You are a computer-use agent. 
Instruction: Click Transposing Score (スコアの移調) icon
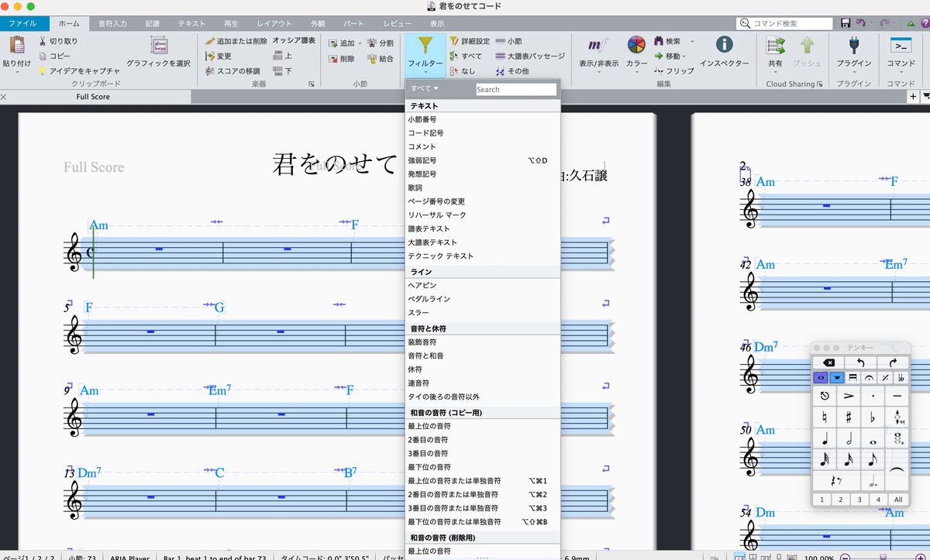209,70
